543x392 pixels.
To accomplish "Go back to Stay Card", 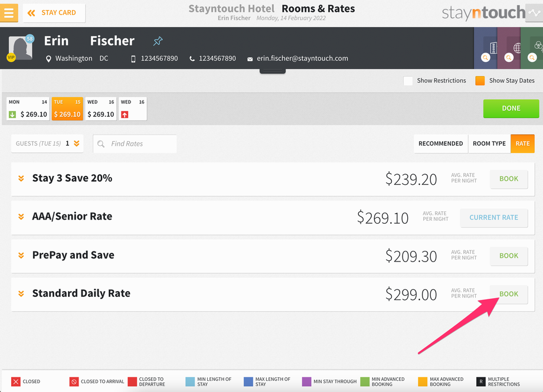I will click(54, 13).
